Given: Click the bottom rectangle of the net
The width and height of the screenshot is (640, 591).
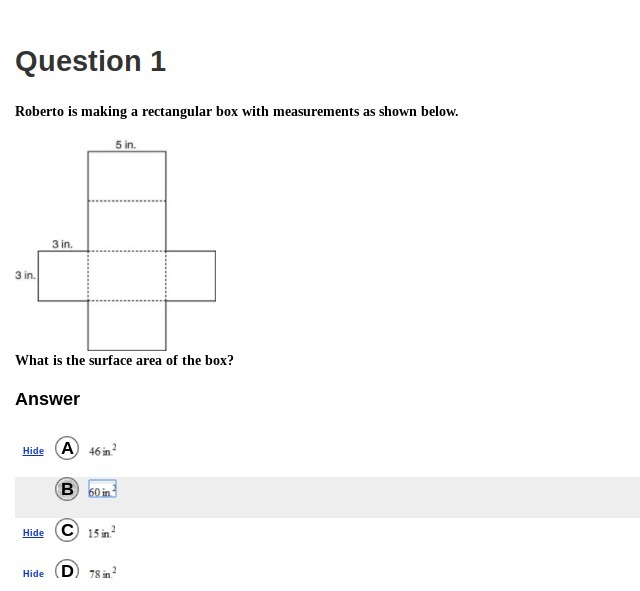Looking at the screenshot, I should coord(127,326).
